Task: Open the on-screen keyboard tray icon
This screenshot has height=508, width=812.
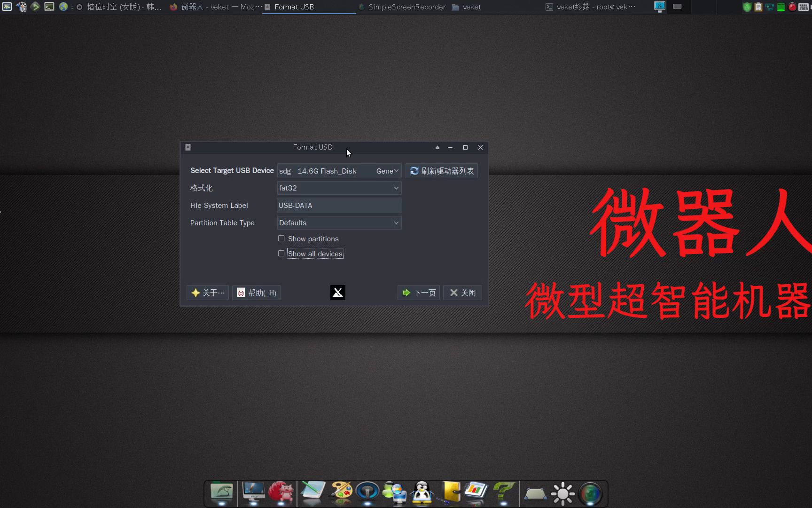Action: click(x=804, y=7)
